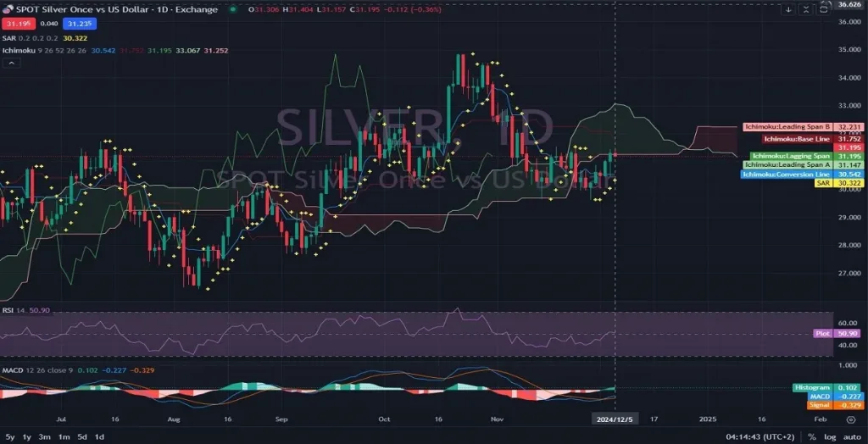
Task: Click the Ichimoku Base Line price label
Action: tap(812, 139)
